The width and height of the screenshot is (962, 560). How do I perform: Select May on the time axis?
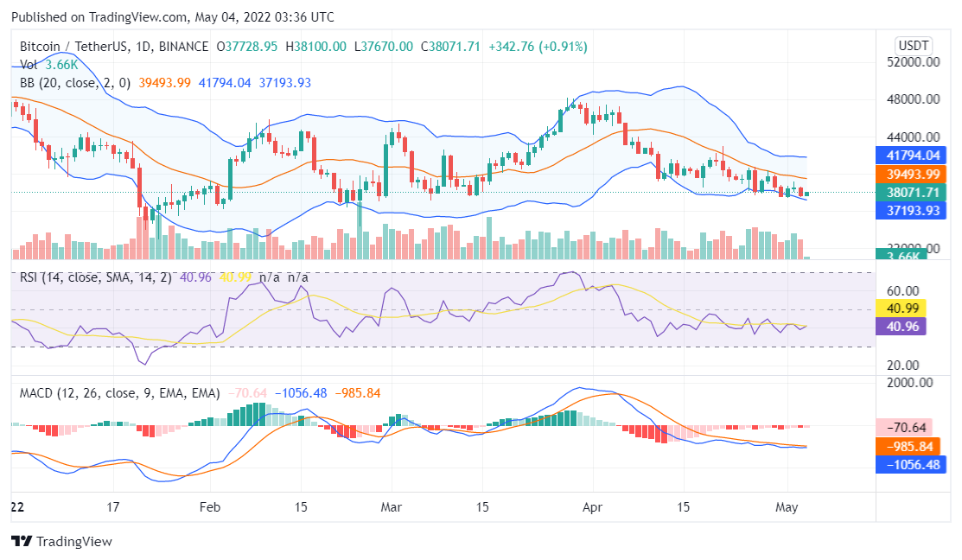click(x=788, y=508)
